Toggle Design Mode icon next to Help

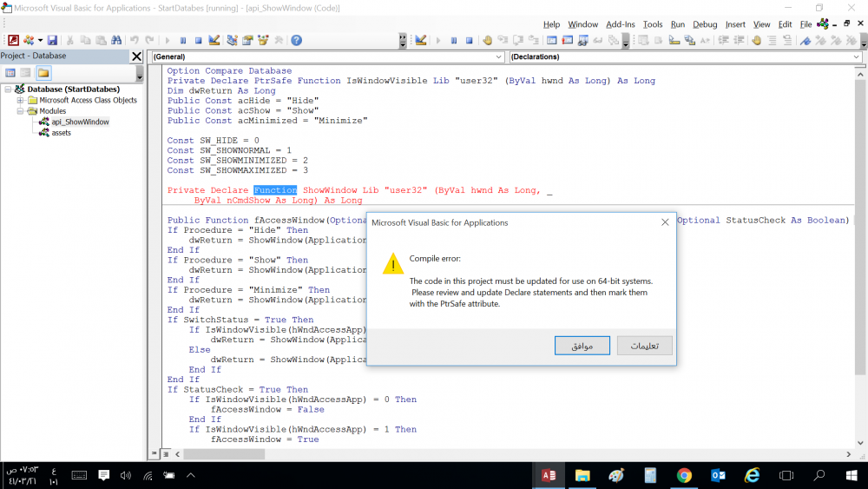(x=214, y=41)
